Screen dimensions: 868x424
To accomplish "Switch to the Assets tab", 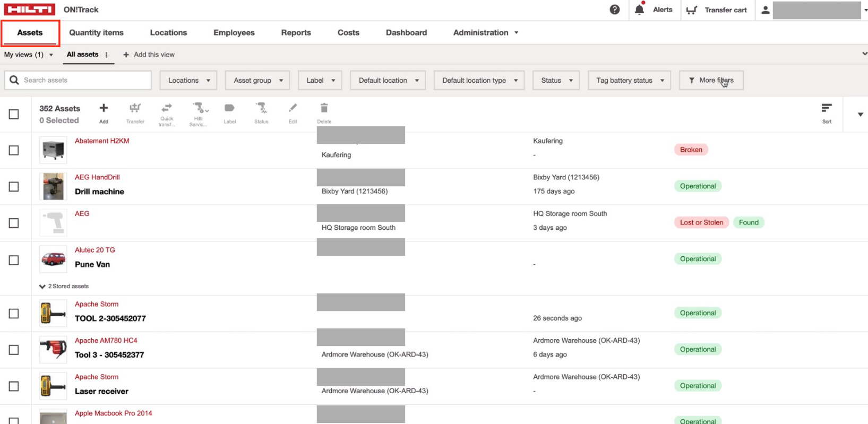I will [x=30, y=32].
